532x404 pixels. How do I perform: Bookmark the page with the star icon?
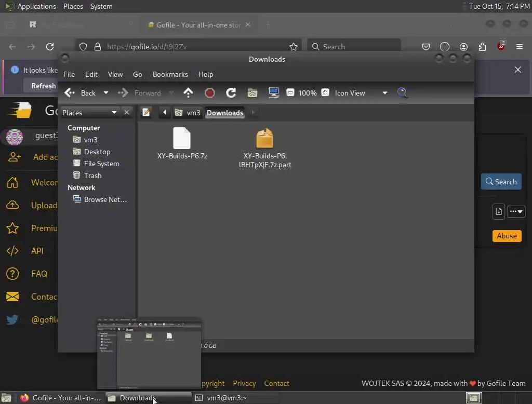point(294,46)
